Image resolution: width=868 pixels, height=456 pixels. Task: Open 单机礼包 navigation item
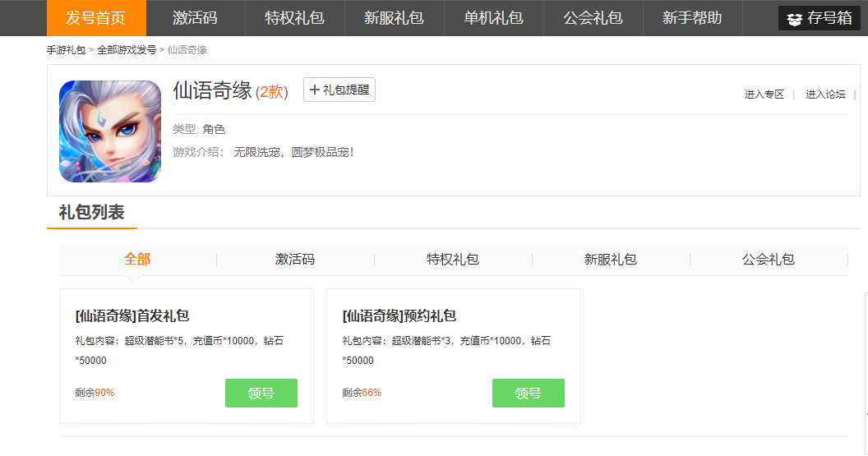pyautogui.click(x=493, y=18)
